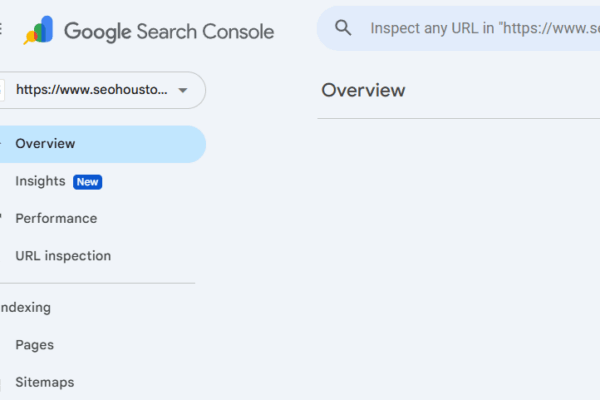This screenshot has width=600, height=400.
Task: Click the Overview page heading
Action: (x=363, y=90)
